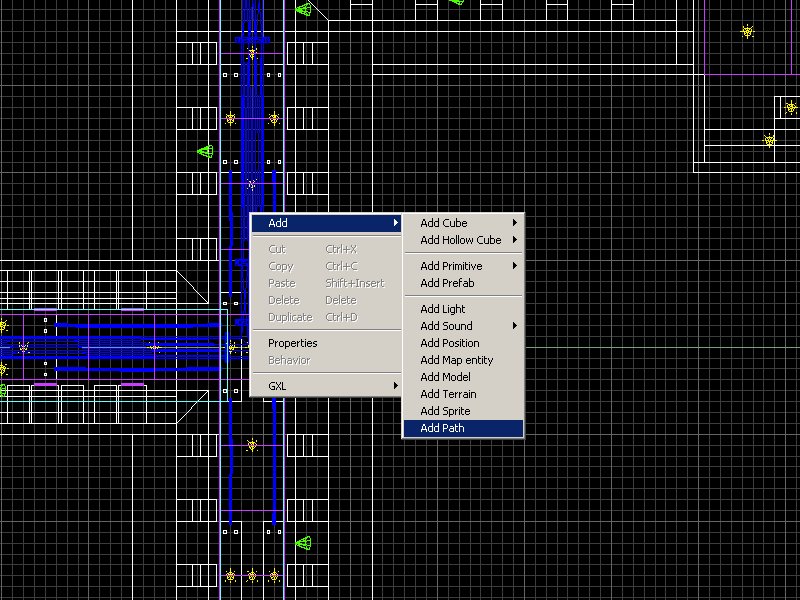This screenshot has height=600, width=800.
Task: Click Add Position in the menu
Action: (x=450, y=343)
